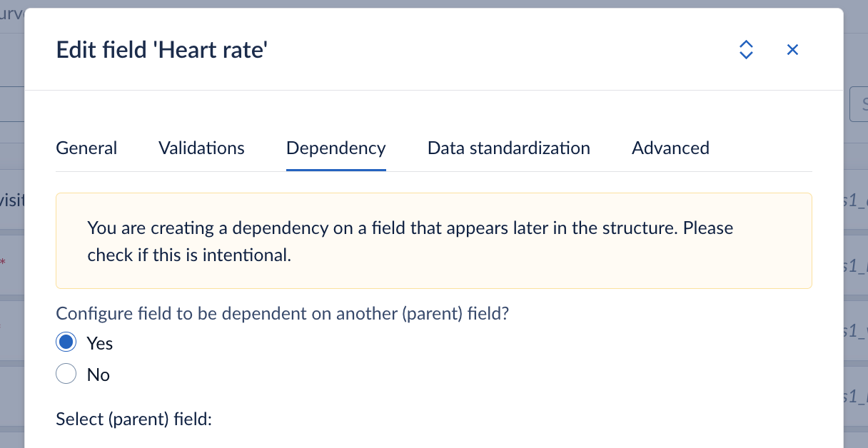Open the Validations tab
The height and width of the screenshot is (448, 868).
click(x=201, y=148)
